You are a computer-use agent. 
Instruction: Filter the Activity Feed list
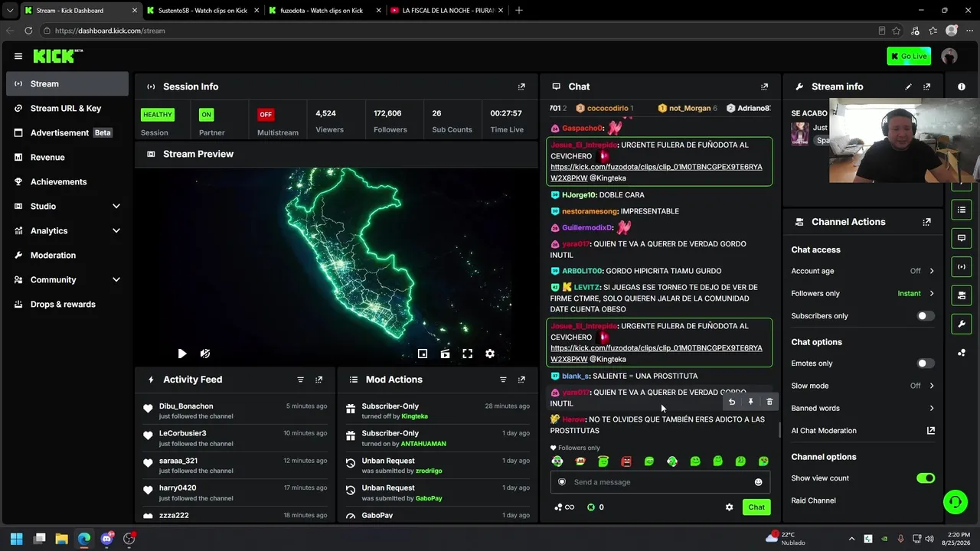click(300, 380)
